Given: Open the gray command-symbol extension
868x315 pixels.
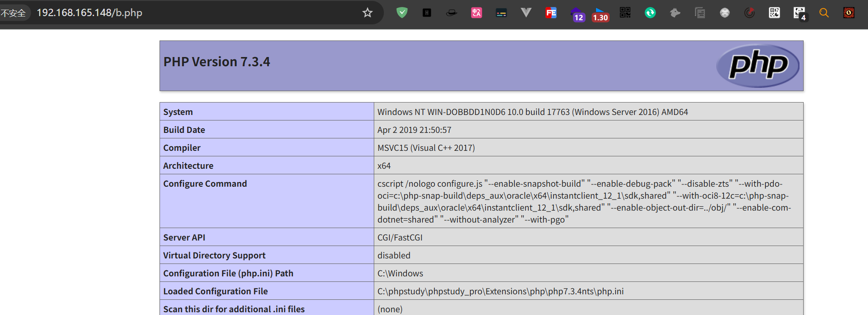Looking at the screenshot, I should click(725, 13).
